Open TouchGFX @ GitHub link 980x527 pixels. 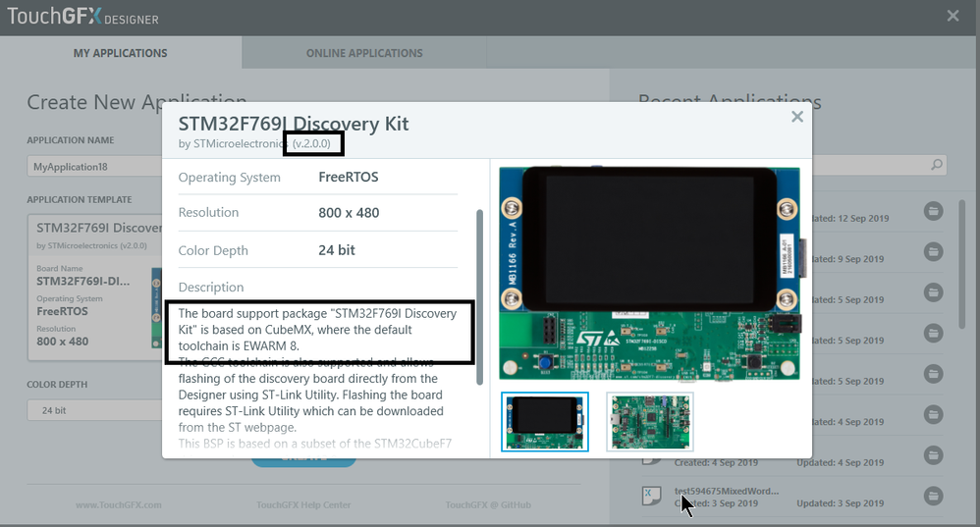coord(488,504)
